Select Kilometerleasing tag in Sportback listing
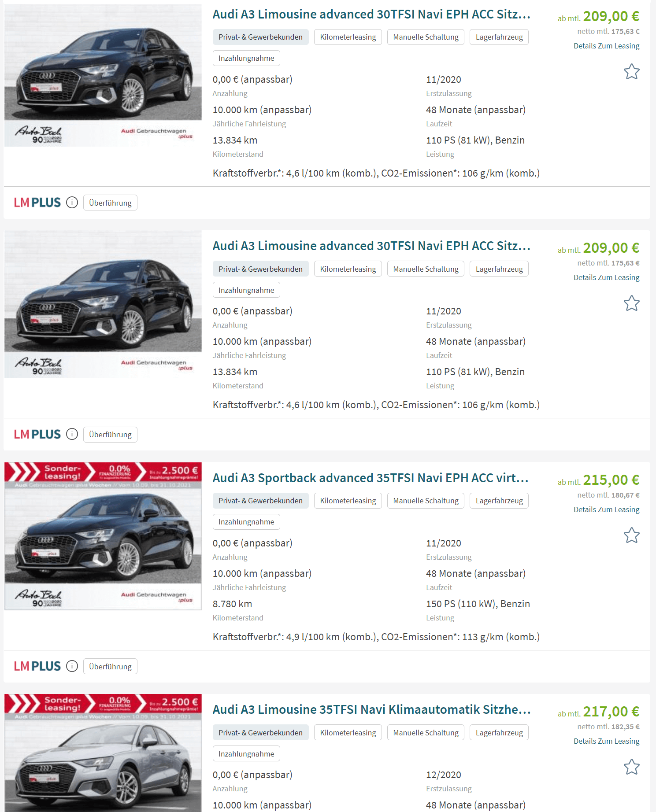Viewport: 656px width, 812px height. (348, 501)
